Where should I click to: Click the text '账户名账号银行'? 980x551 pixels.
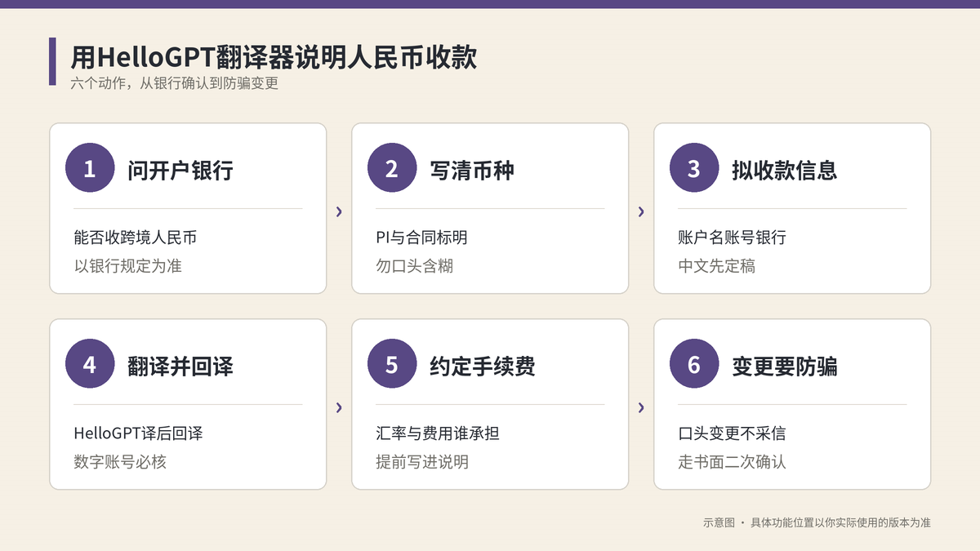(732, 238)
